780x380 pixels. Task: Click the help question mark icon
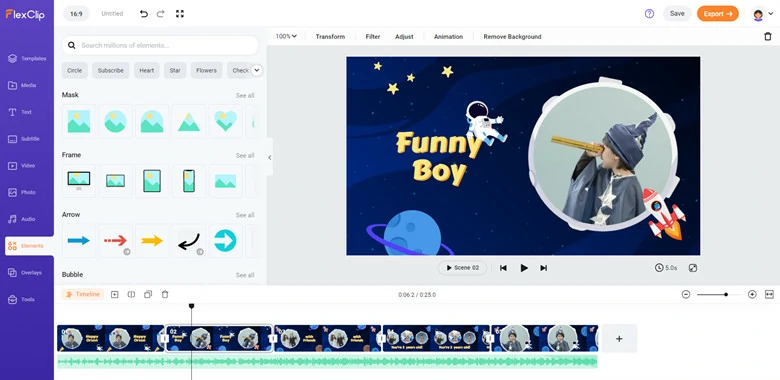pos(649,14)
